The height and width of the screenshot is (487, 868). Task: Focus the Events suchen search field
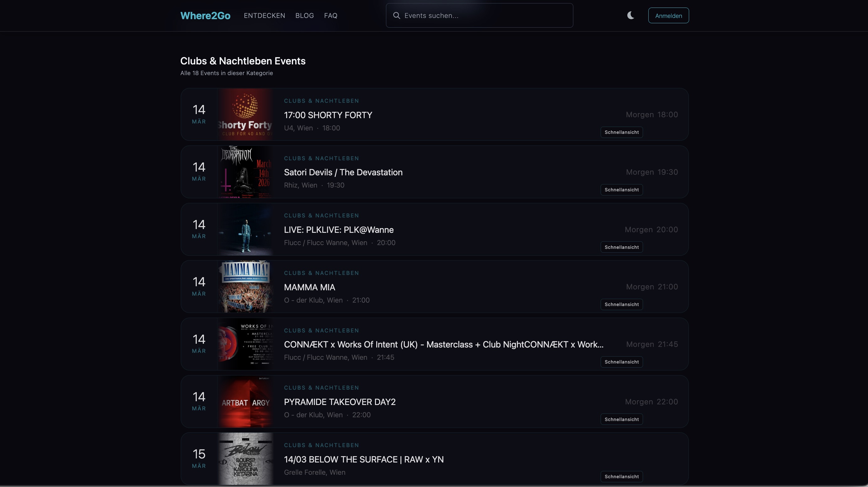coord(485,15)
